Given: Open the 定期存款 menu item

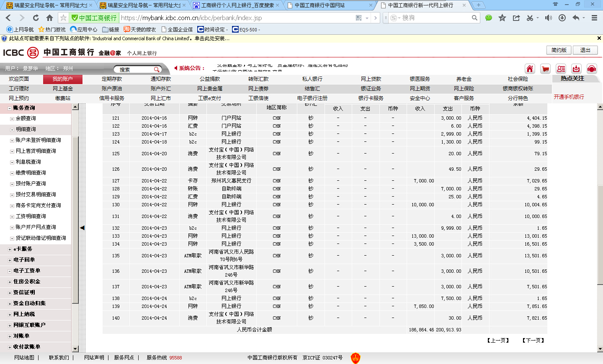Looking at the screenshot, I should point(112,79).
